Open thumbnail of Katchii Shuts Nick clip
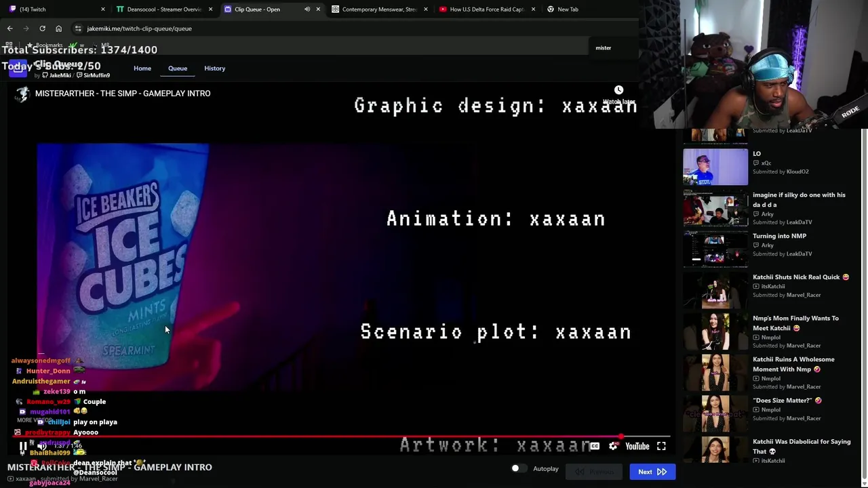Image resolution: width=868 pixels, height=488 pixels. coord(715,290)
